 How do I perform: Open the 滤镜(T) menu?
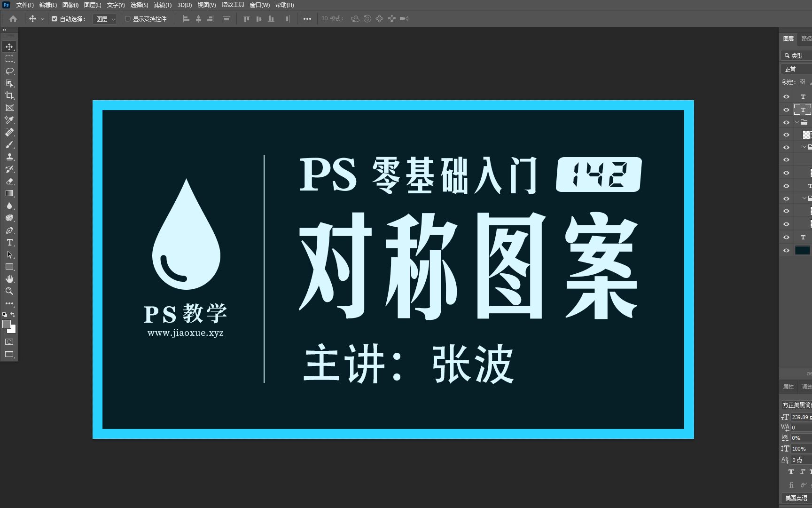(x=163, y=5)
